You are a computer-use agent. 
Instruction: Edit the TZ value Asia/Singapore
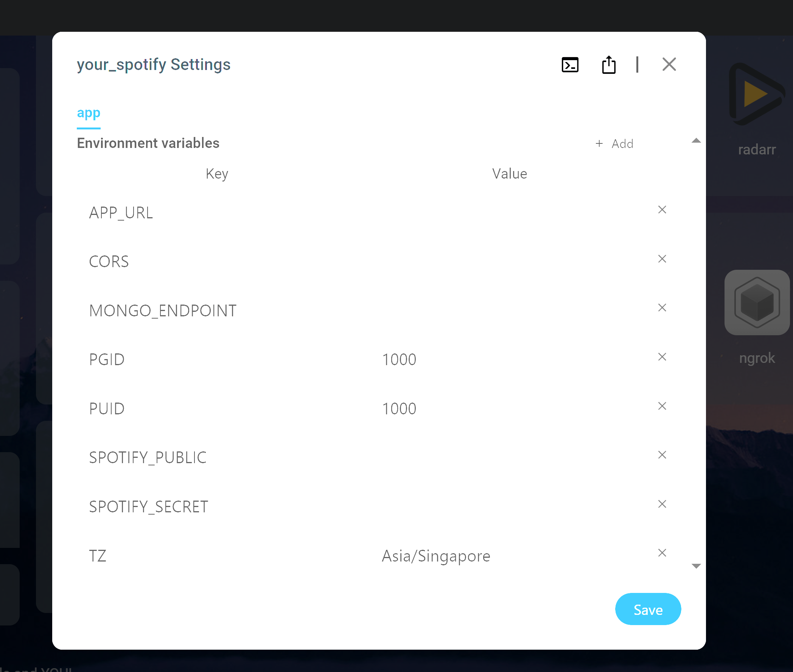436,556
